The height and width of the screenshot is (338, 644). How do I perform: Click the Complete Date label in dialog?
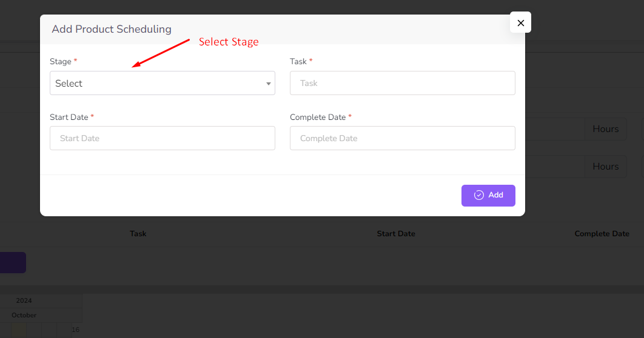point(318,117)
